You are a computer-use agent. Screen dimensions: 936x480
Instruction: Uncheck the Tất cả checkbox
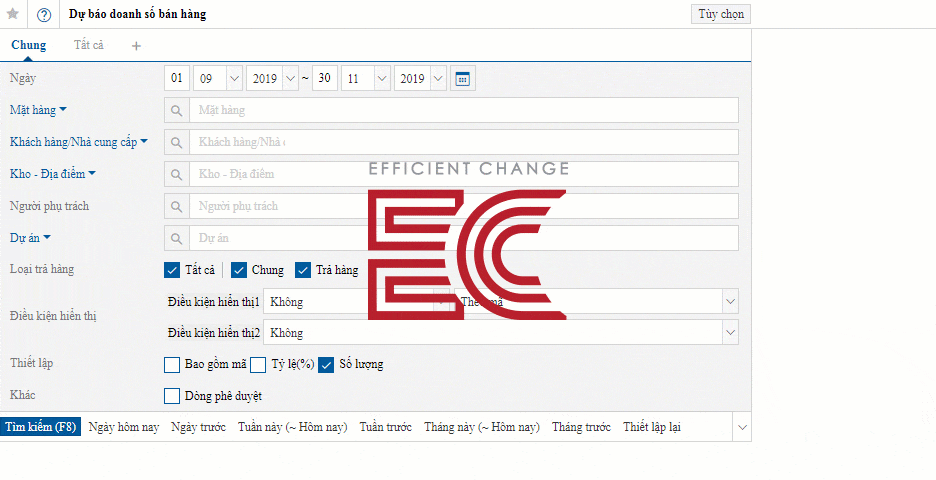pos(172,270)
